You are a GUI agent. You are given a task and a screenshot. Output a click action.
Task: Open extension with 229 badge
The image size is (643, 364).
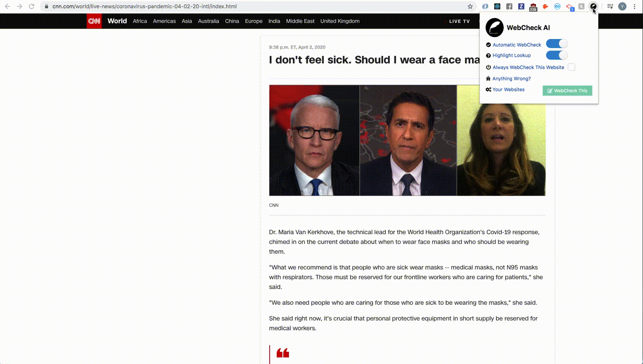(533, 7)
